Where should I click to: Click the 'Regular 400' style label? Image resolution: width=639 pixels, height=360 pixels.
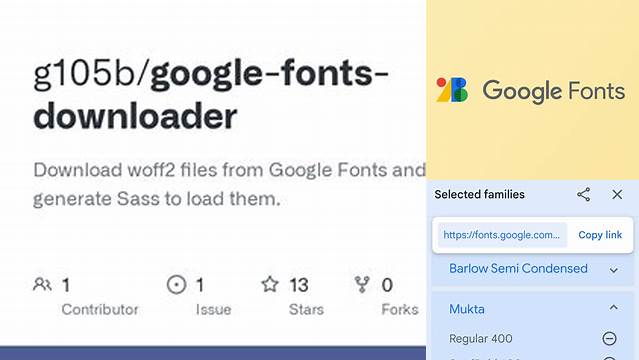pos(480,338)
